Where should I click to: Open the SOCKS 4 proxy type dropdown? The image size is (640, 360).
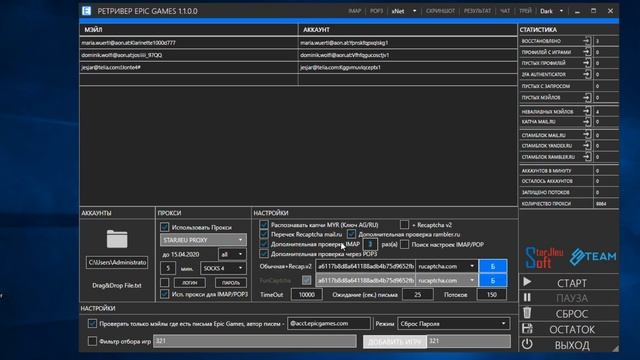(223, 268)
